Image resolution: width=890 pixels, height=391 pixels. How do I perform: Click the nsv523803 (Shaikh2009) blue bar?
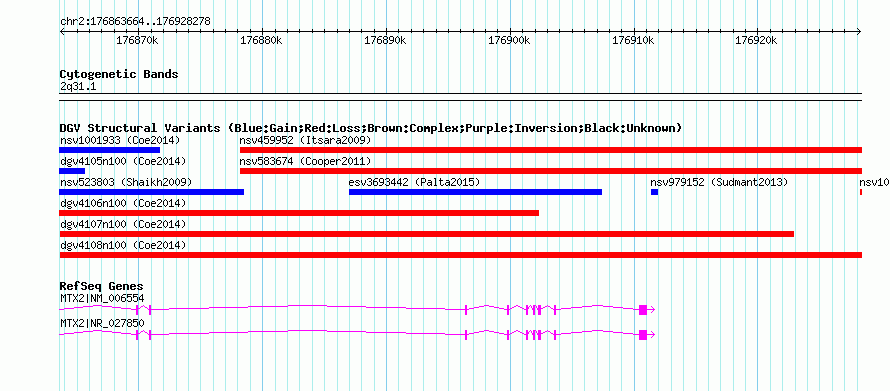tap(152, 192)
